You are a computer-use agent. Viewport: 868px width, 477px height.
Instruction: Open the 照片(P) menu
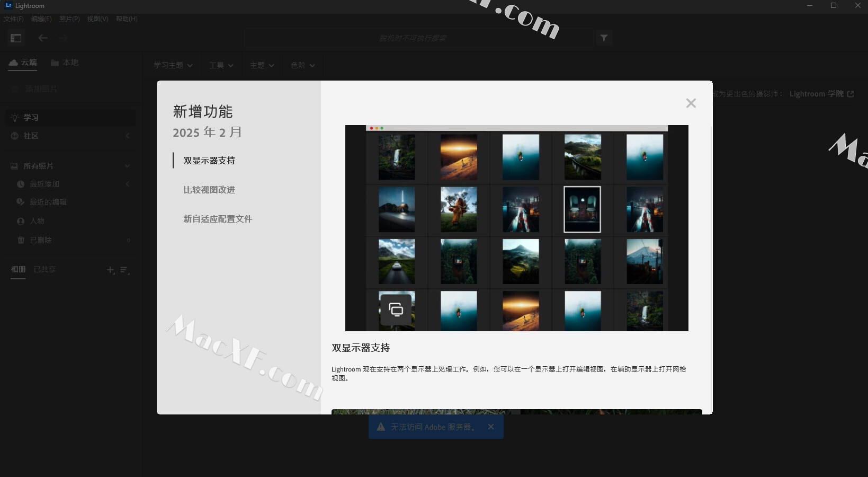point(69,19)
